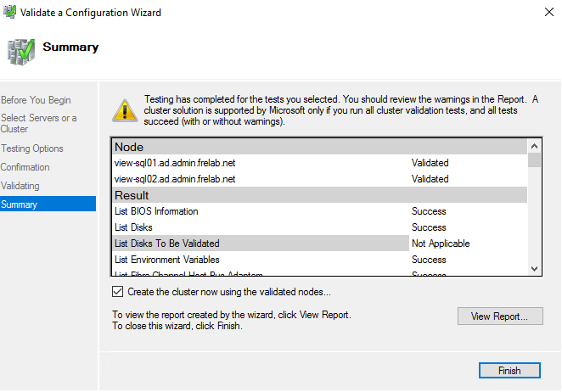
Task: Click the yellow warning triangle icon
Action: click(126, 109)
